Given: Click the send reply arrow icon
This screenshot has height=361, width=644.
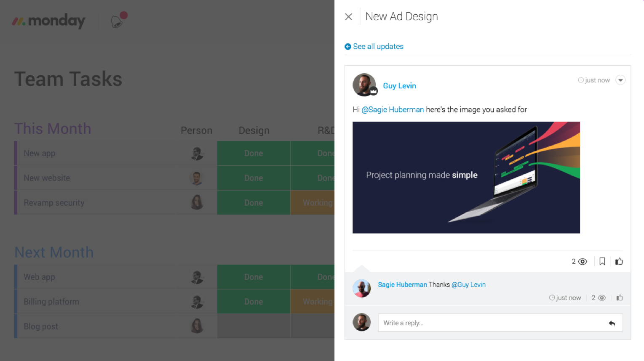Looking at the screenshot, I should (x=612, y=323).
